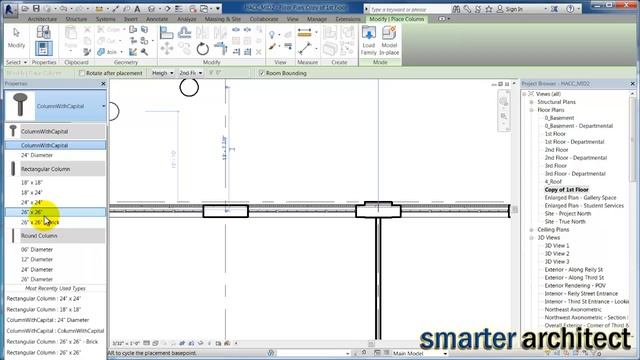
Task: Choose recently used ColumnWithCapital : 24" Diameter
Action: click(48, 320)
